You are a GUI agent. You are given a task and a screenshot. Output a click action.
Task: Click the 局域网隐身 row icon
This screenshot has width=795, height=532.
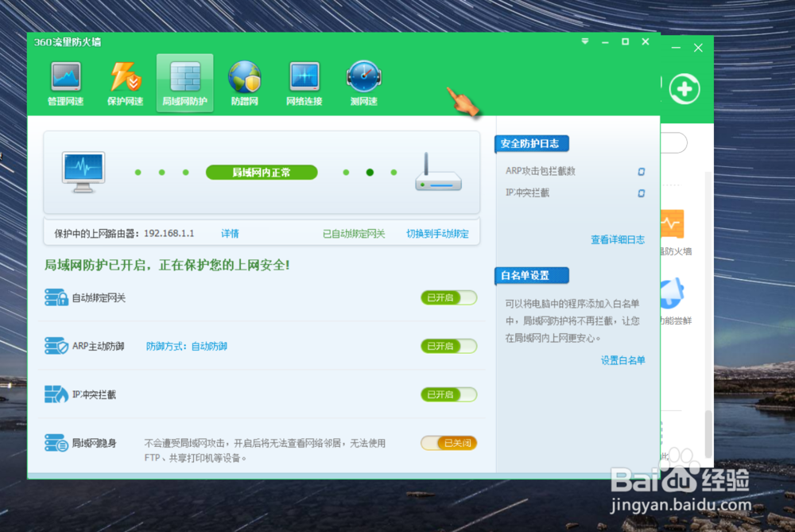(56, 443)
